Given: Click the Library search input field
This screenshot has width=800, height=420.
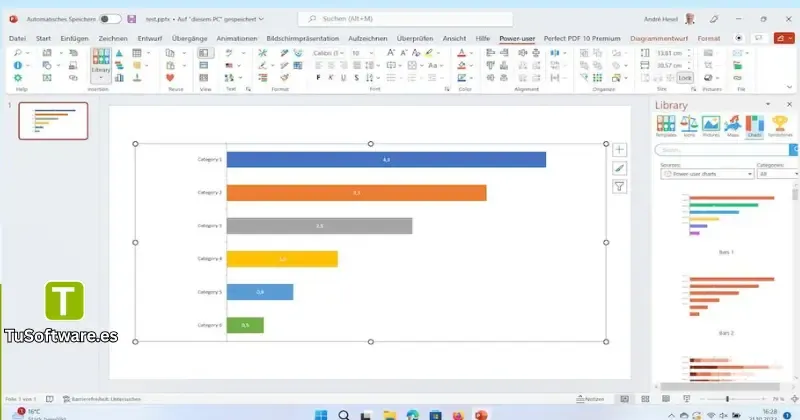Looking at the screenshot, I should tap(722, 150).
